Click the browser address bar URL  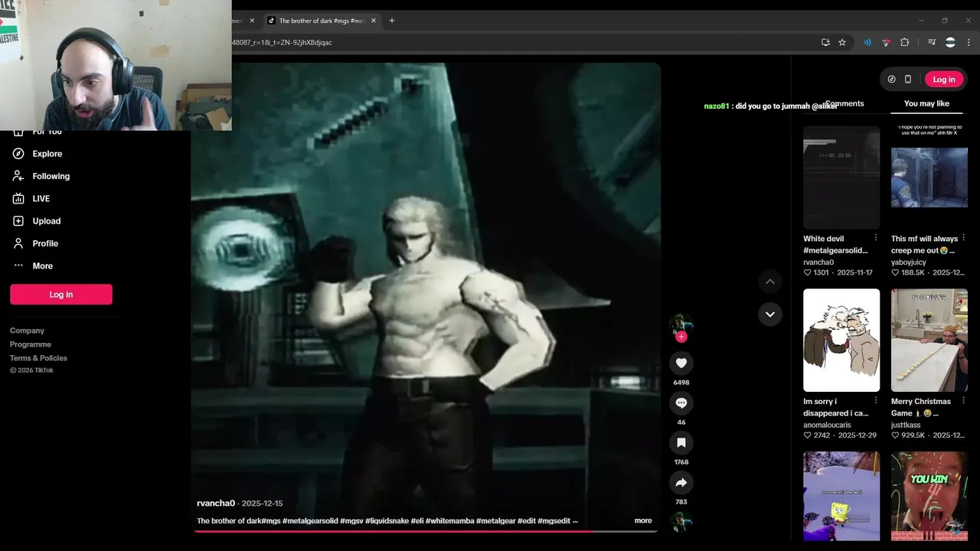(282, 42)
